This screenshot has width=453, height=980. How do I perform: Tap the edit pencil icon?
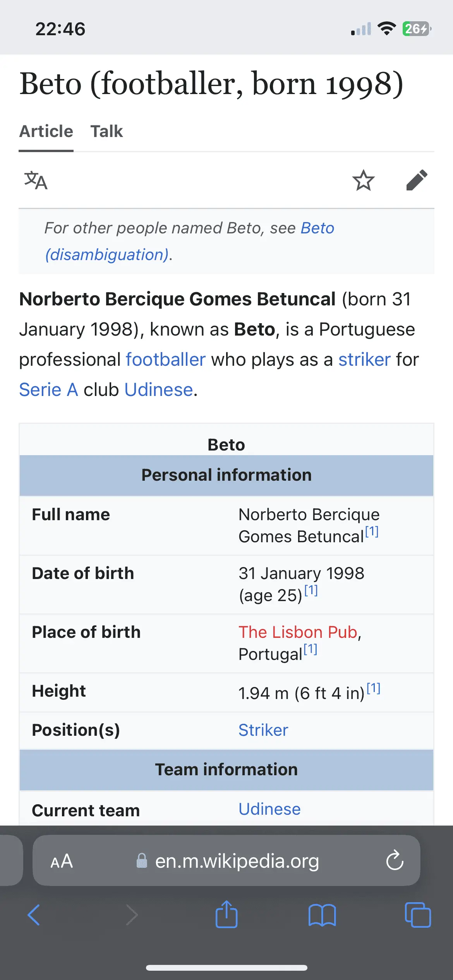(x=417, y=180)
